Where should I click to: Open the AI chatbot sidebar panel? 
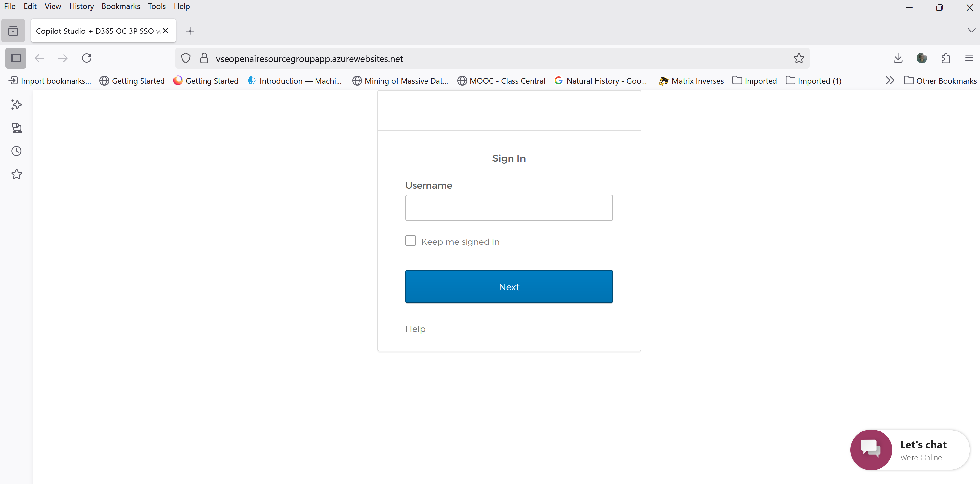17,105
